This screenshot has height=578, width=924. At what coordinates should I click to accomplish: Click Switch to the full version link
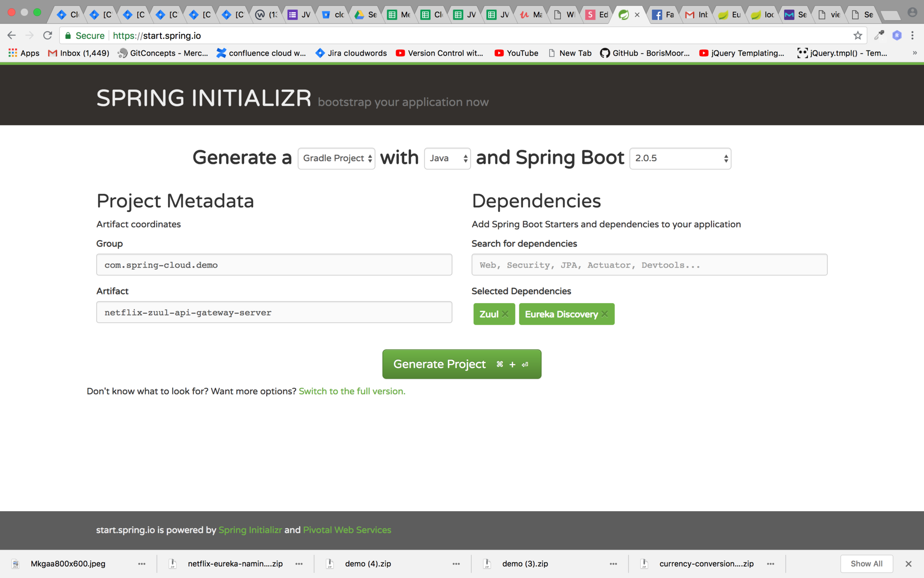pos(352,391)
